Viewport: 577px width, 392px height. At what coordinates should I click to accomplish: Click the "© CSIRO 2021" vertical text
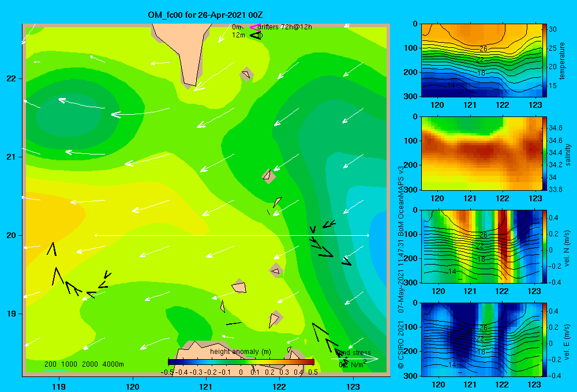tap(401, 345)
